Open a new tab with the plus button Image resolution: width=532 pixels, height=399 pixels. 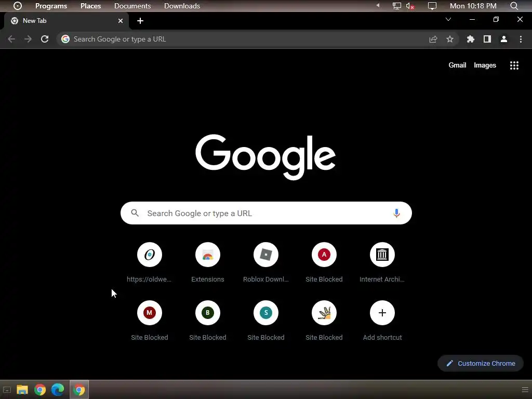tap(140, 21)
